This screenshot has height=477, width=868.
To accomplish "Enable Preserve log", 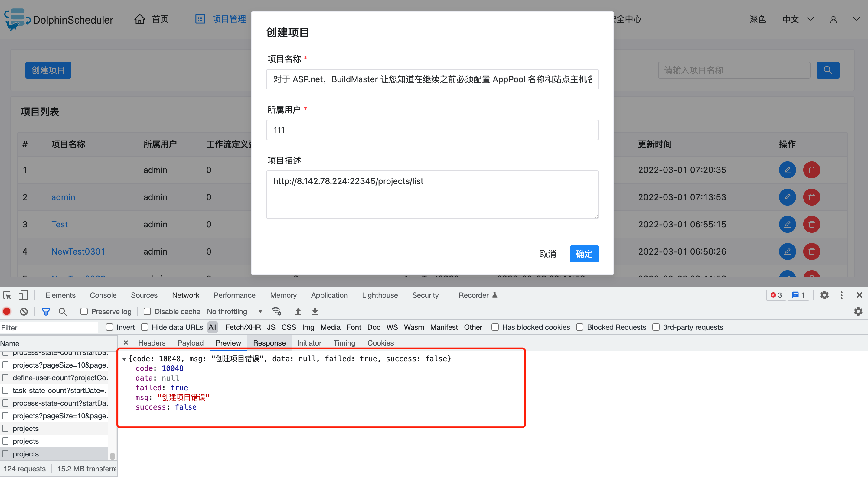I will click(83, 311).
